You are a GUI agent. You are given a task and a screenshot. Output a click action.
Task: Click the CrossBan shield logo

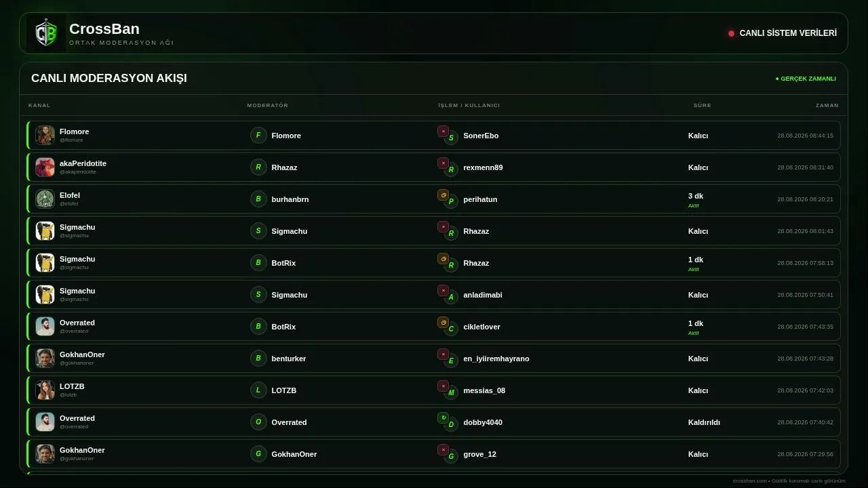click(x=46, y=33)
